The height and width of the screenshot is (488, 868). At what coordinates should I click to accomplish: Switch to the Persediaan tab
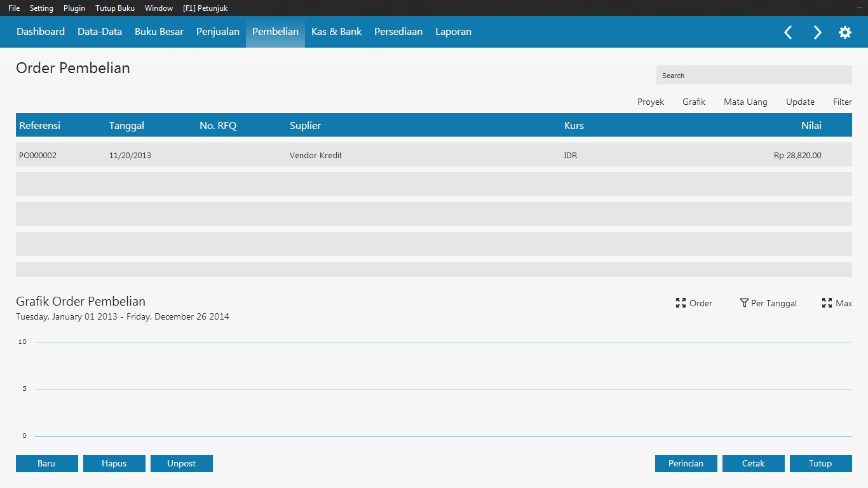point(398,32)
